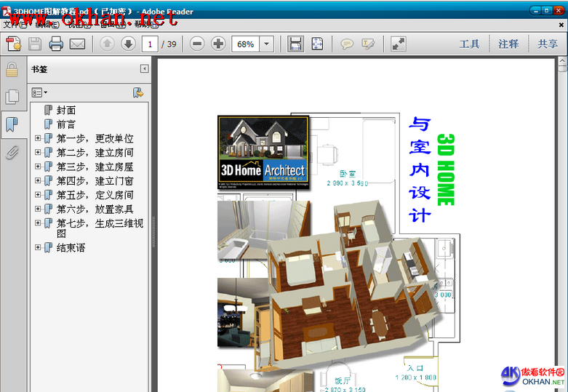
Task: Click the 3D Home Architect cover image
Action: pos(263,152)
